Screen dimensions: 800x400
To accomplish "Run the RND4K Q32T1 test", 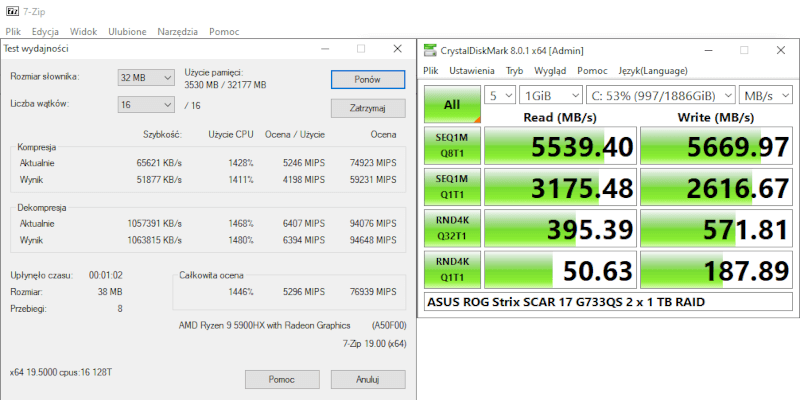I will coord(452,229).
